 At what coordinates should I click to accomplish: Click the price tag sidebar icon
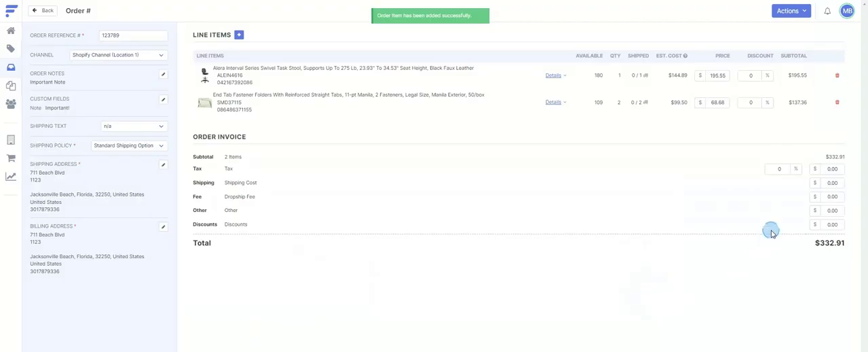pos(11,49)
